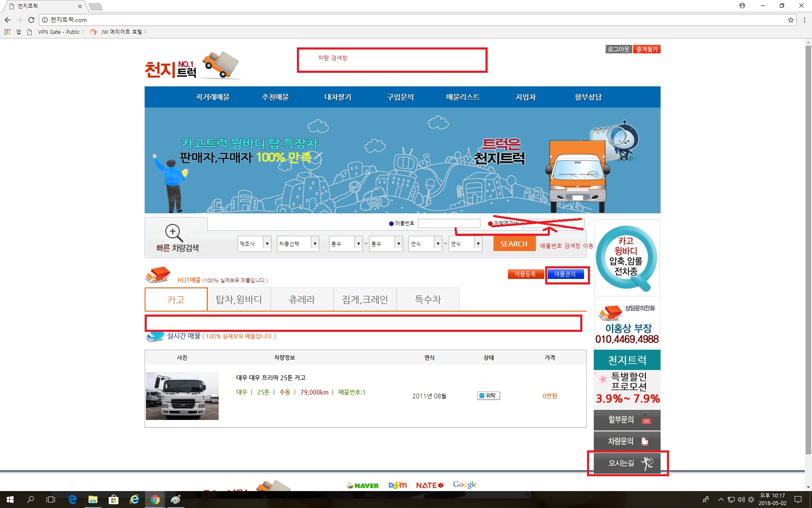Open VPN Gate bookmark
Screen dimensions: 812x508
(x=55, y=32)
